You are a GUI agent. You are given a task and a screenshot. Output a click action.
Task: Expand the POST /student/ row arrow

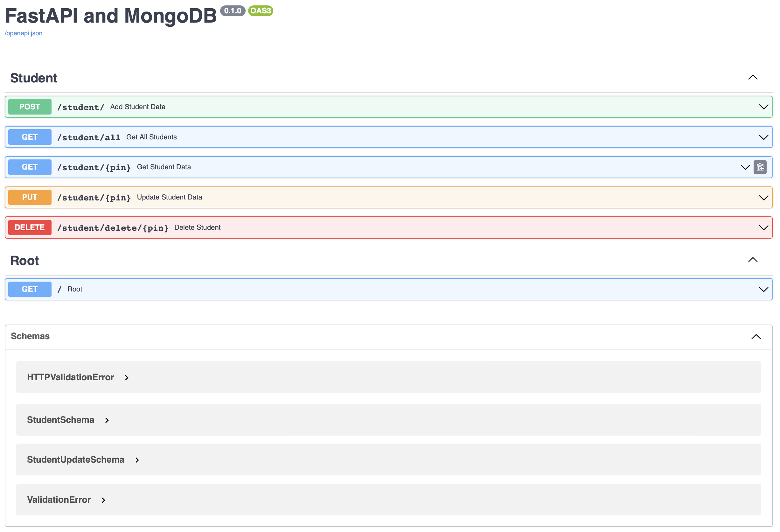[x=763, y=107]
